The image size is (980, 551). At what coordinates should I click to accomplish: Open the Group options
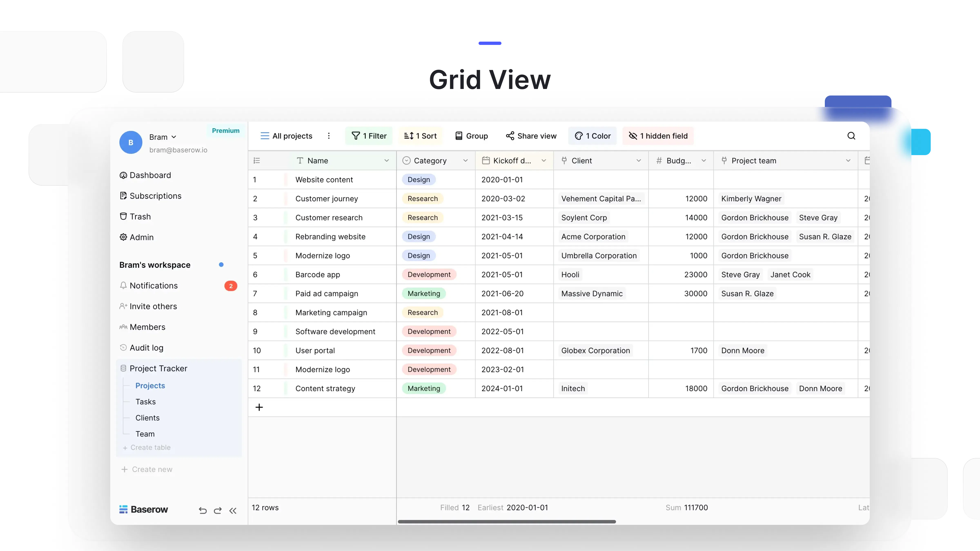pyautogui.click(x=471, y=136)
